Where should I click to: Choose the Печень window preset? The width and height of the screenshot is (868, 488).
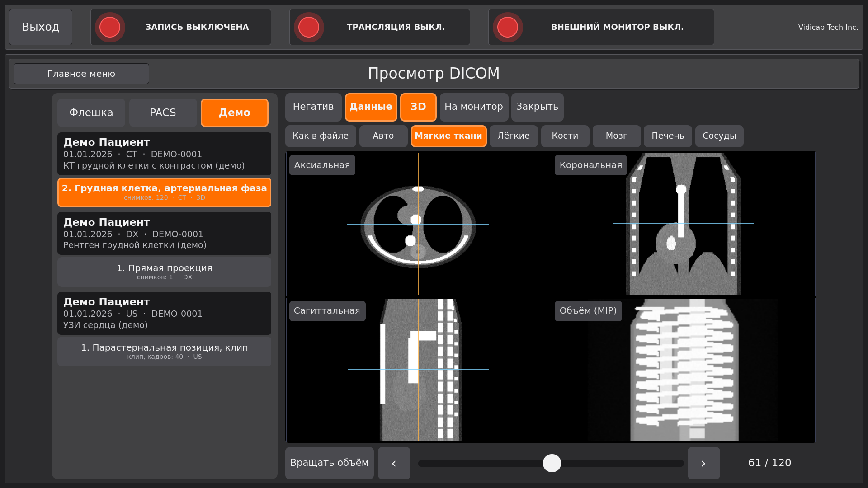[668, 136]
